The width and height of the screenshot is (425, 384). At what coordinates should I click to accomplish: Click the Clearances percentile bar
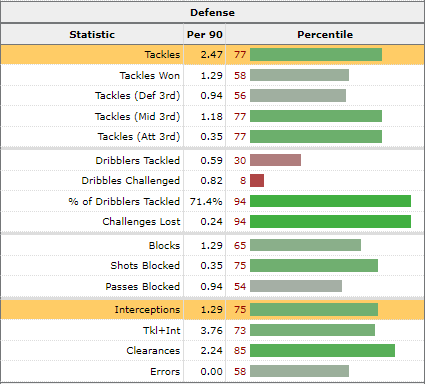click(x=322, y=350)
